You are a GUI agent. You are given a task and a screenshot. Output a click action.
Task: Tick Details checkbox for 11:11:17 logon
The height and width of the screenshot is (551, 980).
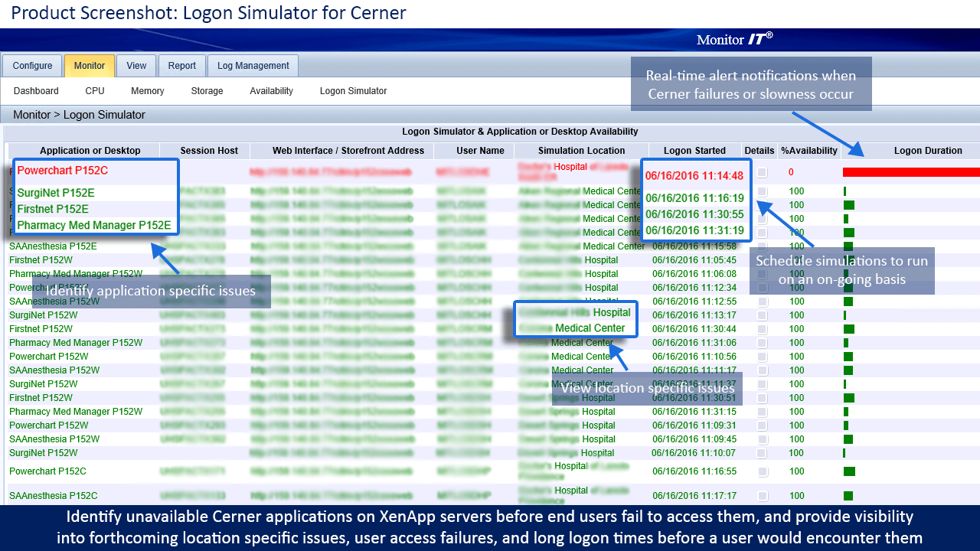point(762,370)
